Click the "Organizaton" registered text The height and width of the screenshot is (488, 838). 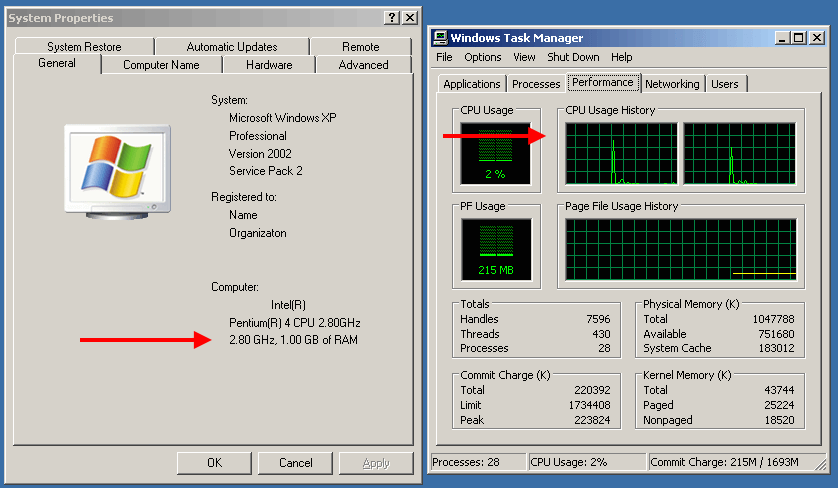coord(258,233)
